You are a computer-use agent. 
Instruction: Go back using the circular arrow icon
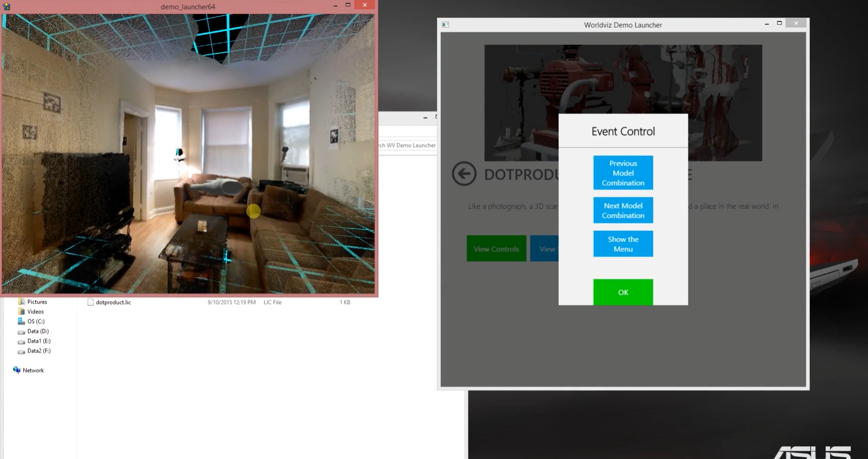click(464, 174)
